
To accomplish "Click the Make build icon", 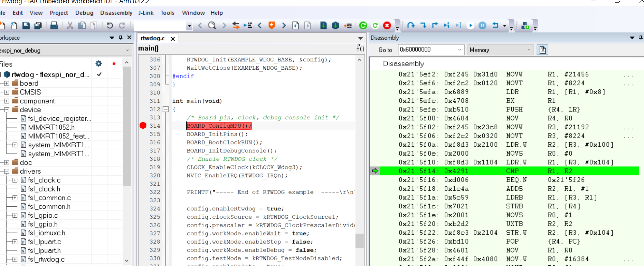I will [x=335, y=26].
